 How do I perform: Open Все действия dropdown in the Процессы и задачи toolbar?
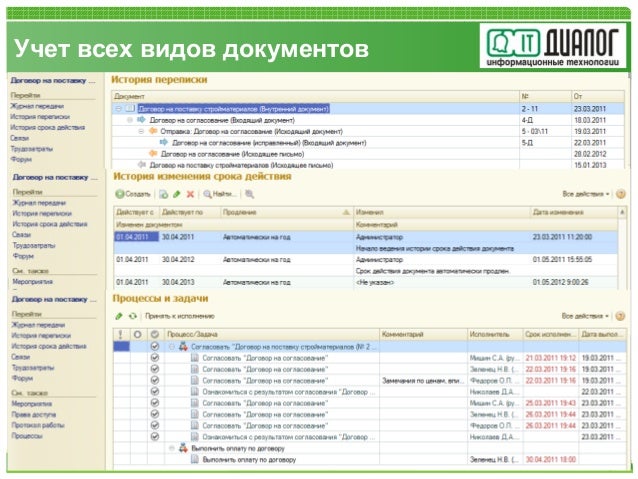[585, 316]
